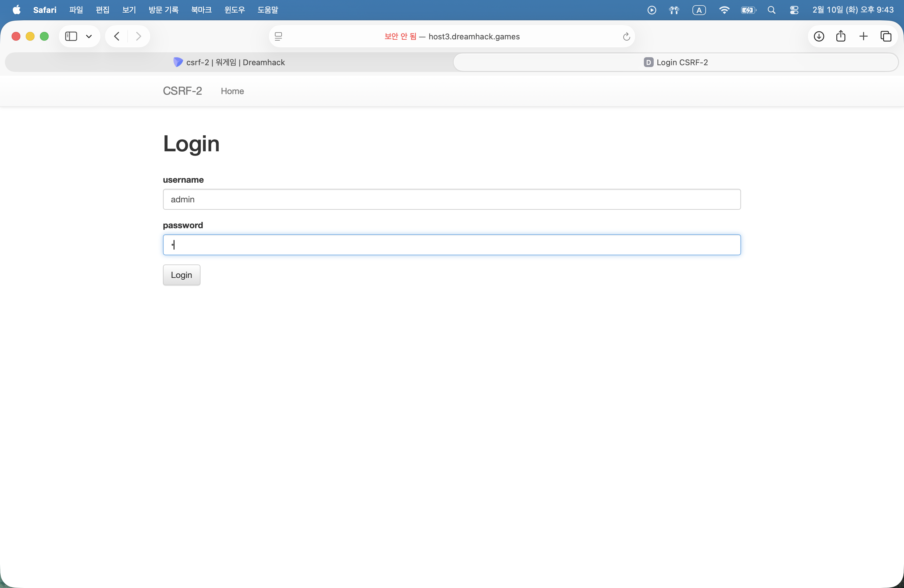
Task: Click the CSRF-2 brand link
Action: pyautogui.click(x=182, y=91)
